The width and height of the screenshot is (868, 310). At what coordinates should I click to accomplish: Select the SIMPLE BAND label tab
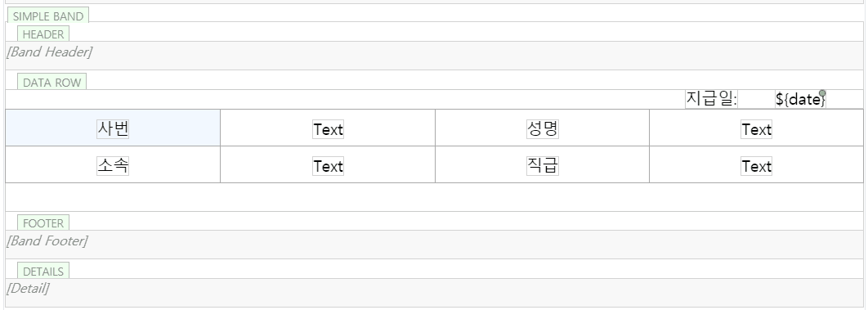click(x=48, y=16)
